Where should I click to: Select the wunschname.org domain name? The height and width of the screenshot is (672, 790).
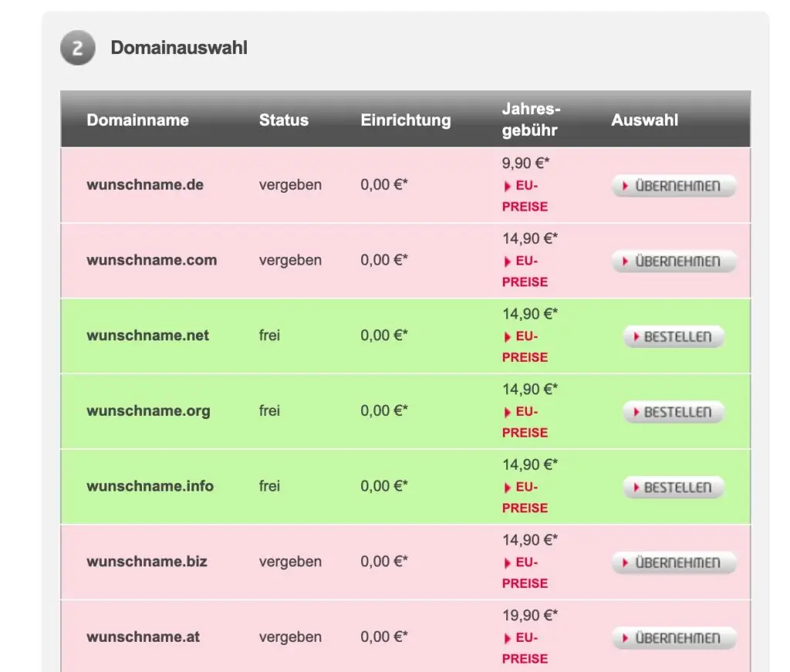point(149,411)
